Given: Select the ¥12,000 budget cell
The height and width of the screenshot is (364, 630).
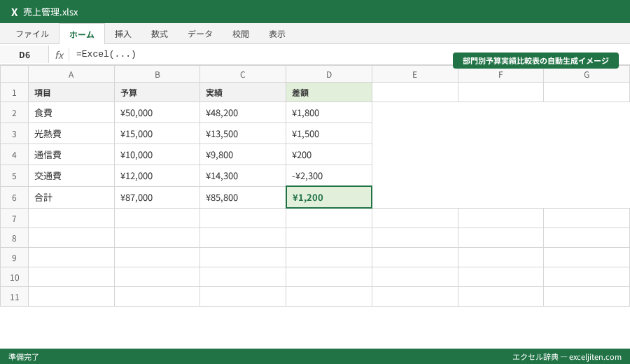Looking at the screenshot, I should pyautogui.click(x=157, y=176).
